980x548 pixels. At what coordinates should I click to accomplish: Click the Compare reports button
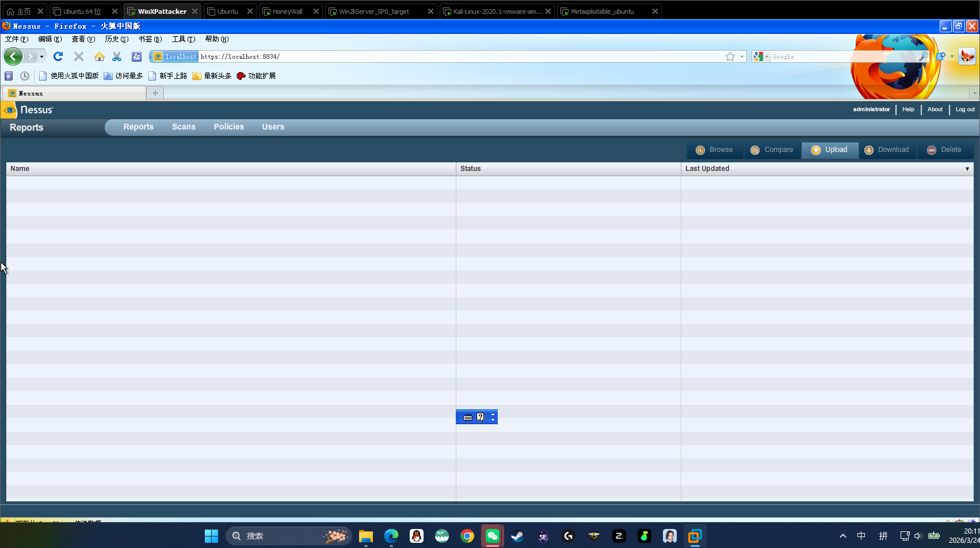tap(772, 150)
